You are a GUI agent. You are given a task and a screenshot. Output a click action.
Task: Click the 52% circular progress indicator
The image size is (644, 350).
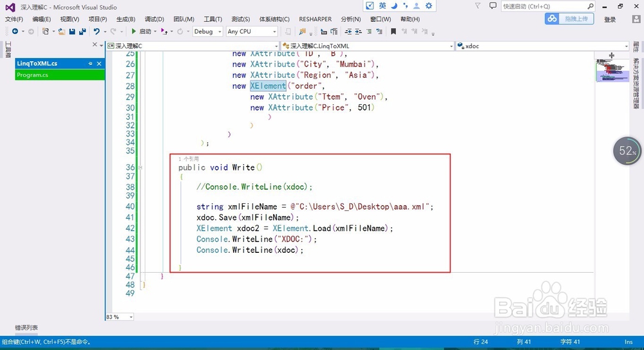(627, 151)
